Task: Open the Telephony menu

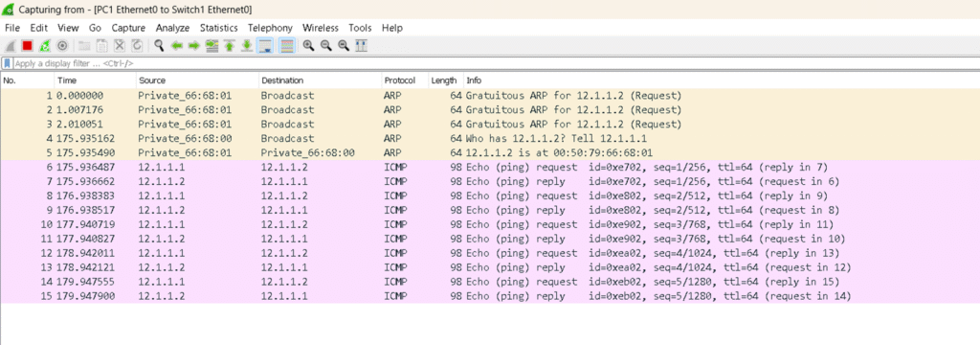Action: click(270, 28)
